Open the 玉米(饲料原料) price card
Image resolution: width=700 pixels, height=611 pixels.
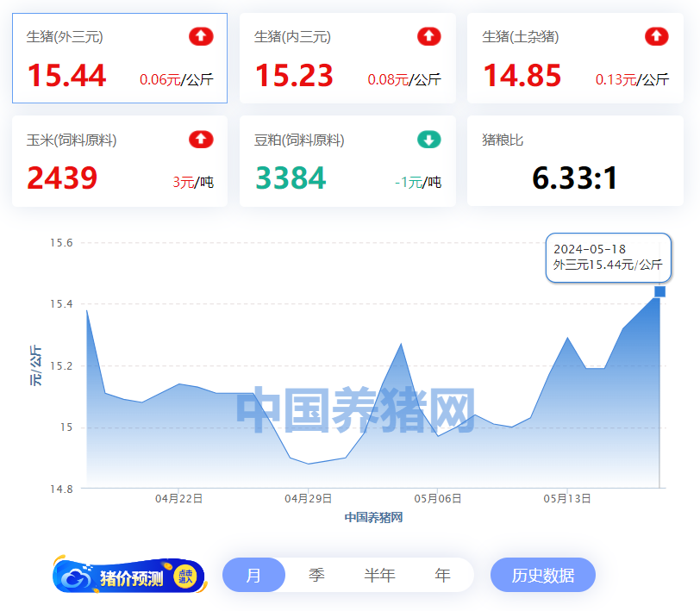tap(120, 161)
